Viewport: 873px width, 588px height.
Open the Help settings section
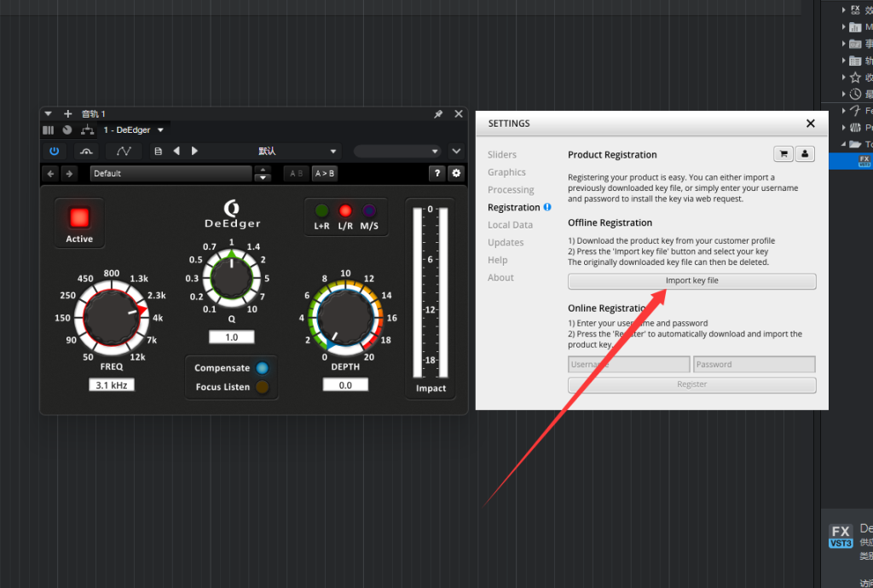[x=498, y=261]
